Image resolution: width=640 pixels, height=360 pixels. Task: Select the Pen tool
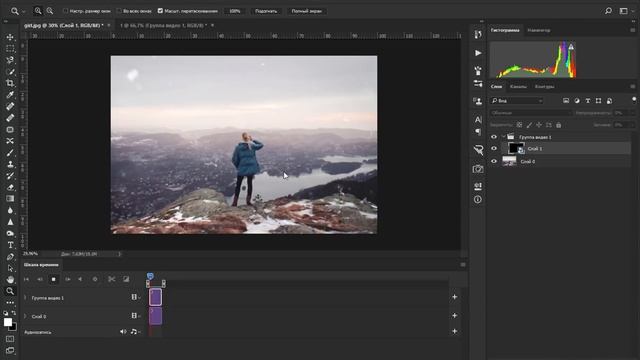(10, 257)
